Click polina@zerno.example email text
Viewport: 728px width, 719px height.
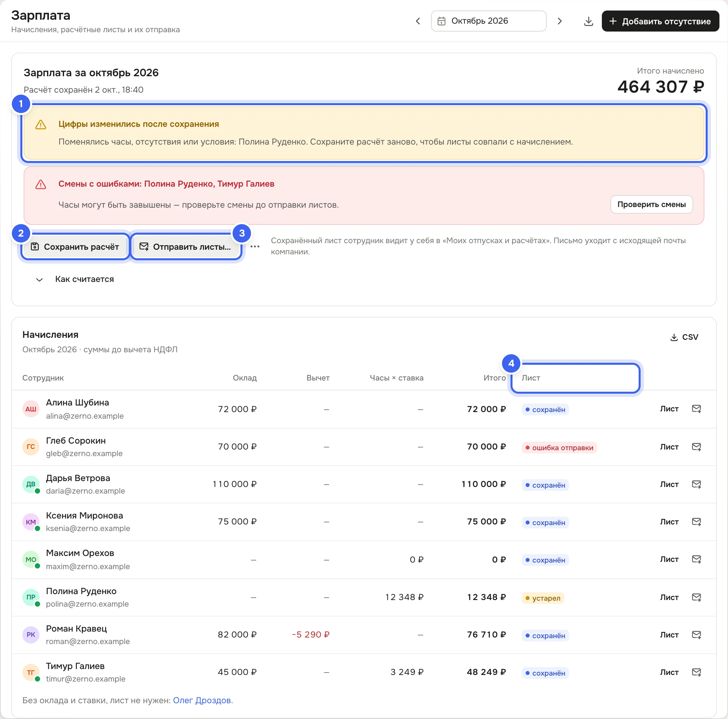coord(87,604)
